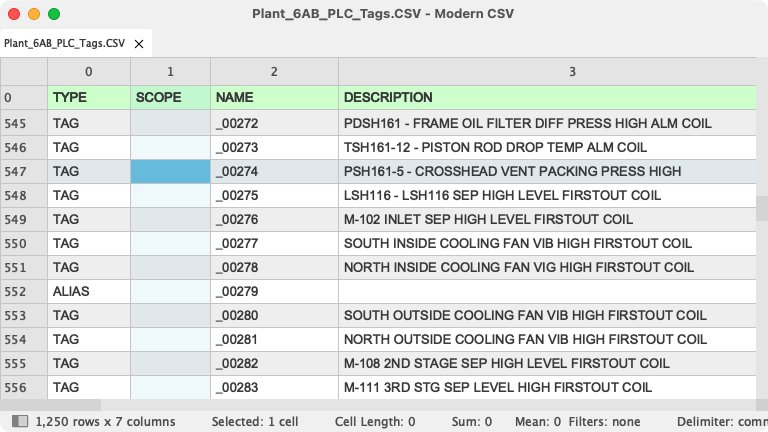The image size is (768, 432).
Task: Click NORTH INSIDE COOLING FAN VIG description
Action: click(547, 267)
